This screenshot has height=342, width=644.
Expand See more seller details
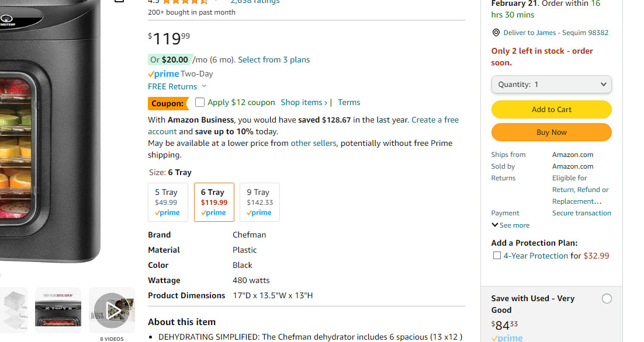[x=510, y=225]
